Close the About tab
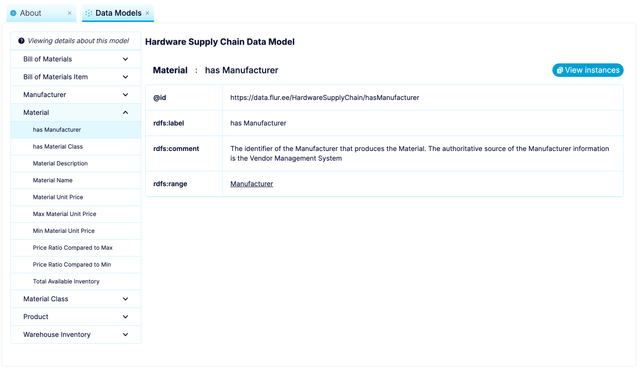Screen dimensions: 640x368 (69, 13)
